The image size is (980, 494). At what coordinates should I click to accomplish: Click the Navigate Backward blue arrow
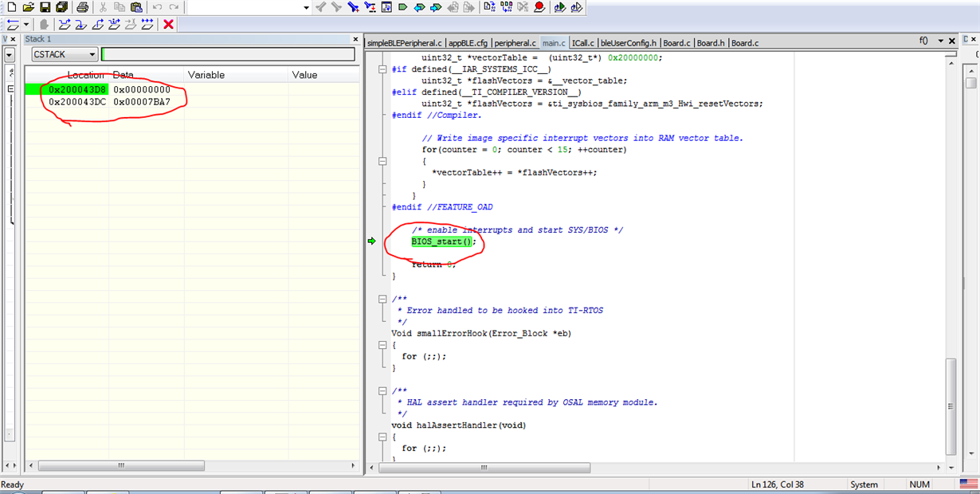419,7
